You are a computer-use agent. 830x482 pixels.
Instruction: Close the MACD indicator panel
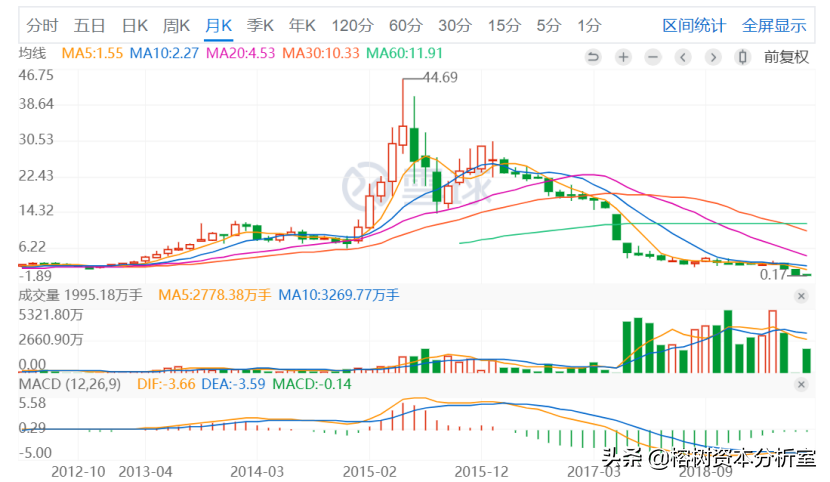pyautogui.click(x=801, y=385)
